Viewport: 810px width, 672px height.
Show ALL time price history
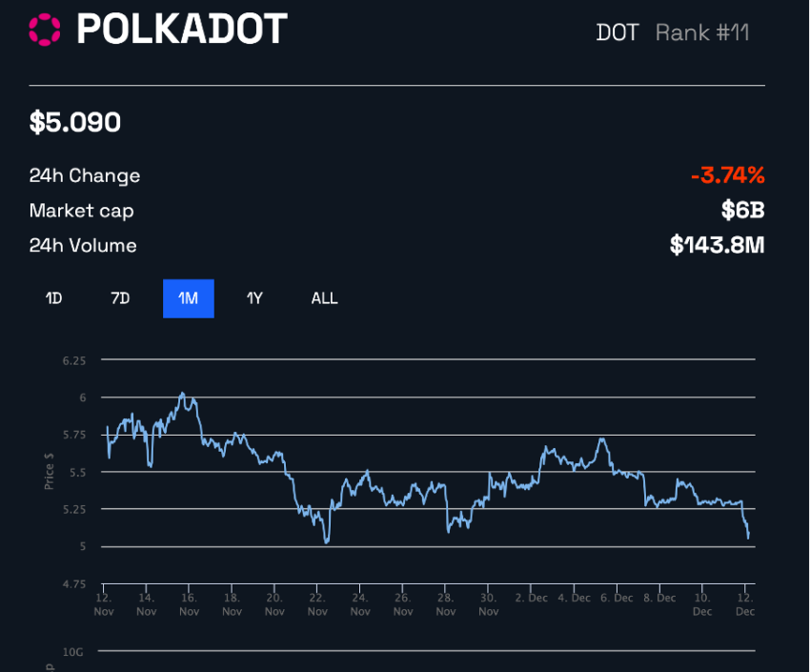tap(324, 298)
